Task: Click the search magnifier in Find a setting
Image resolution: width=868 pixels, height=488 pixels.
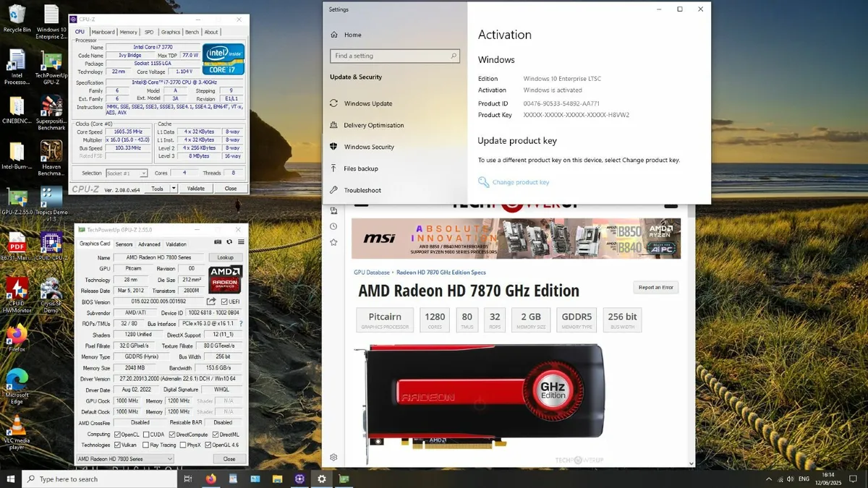Action: click(454, 56)
